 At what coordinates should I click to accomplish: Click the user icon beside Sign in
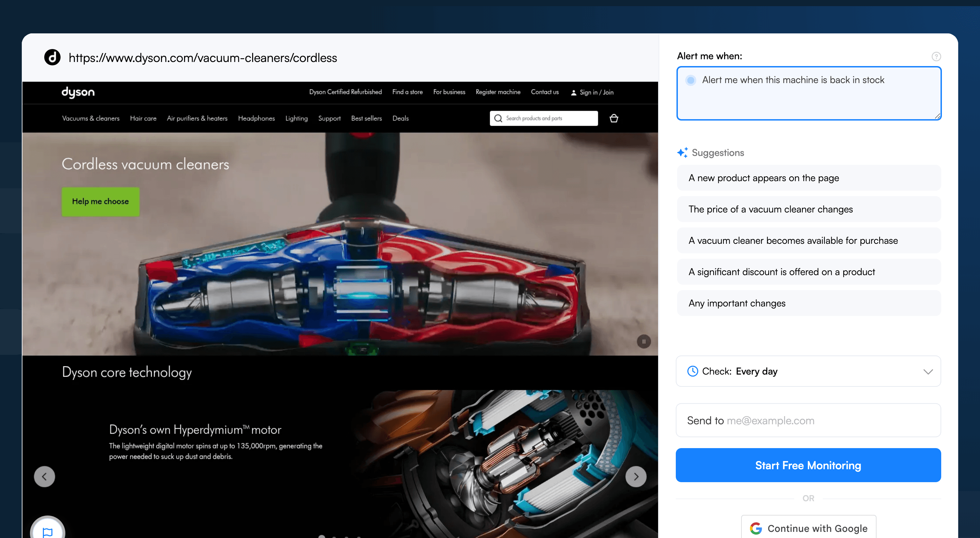pos(574,93)
